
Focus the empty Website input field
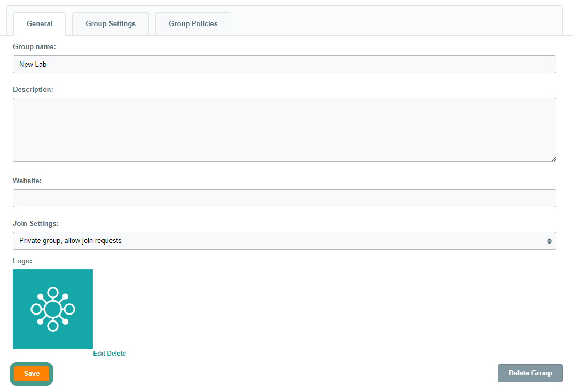(284, 198)
